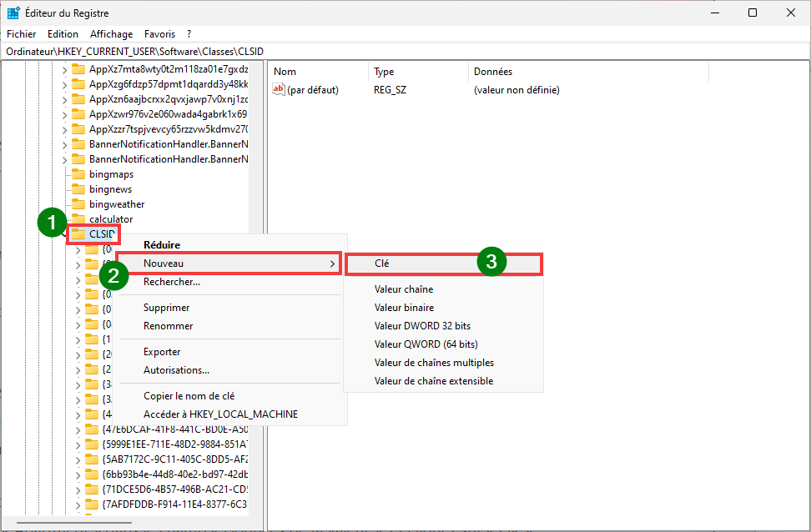Expand the {71DCE5D6-4B57 key node
Viewport: 811px width, 532px height.
point(78,489)
